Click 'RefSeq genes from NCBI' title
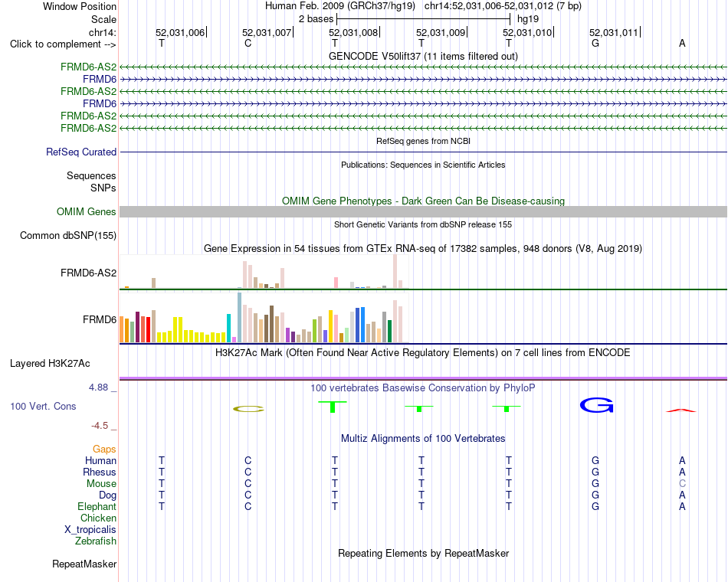728x582 pixels. tap(423, 141)
